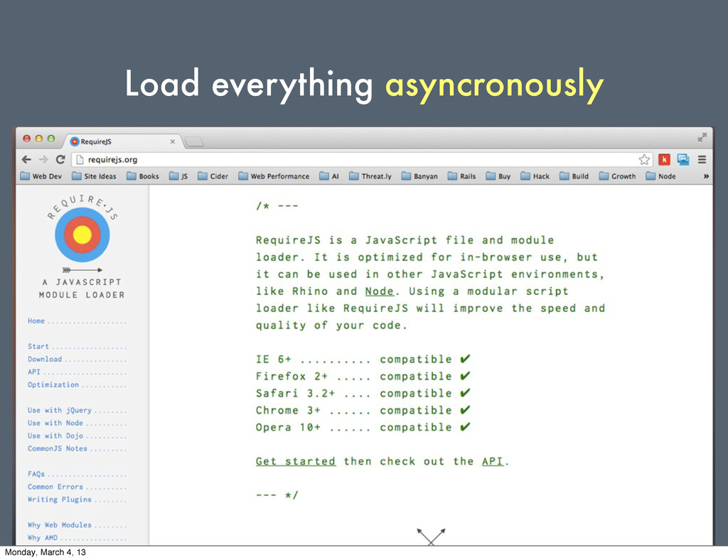The image size is (728, 560).
Task: Open the Buy bookmarks folder
Action: point(498,176)
